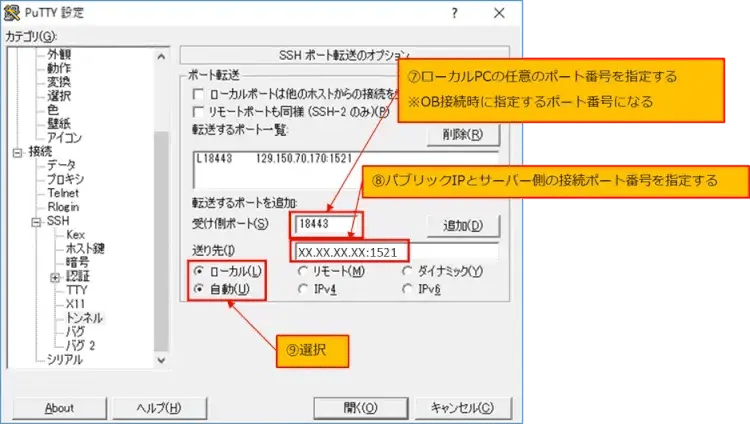
Task: Select the X11 category under SSH
Action: click(76, 303)
